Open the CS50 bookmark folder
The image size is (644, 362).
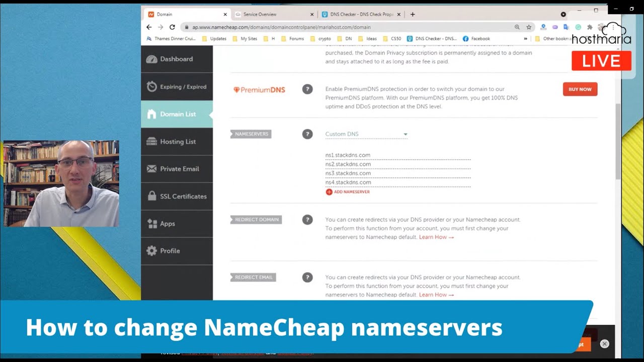click(393, 39)
